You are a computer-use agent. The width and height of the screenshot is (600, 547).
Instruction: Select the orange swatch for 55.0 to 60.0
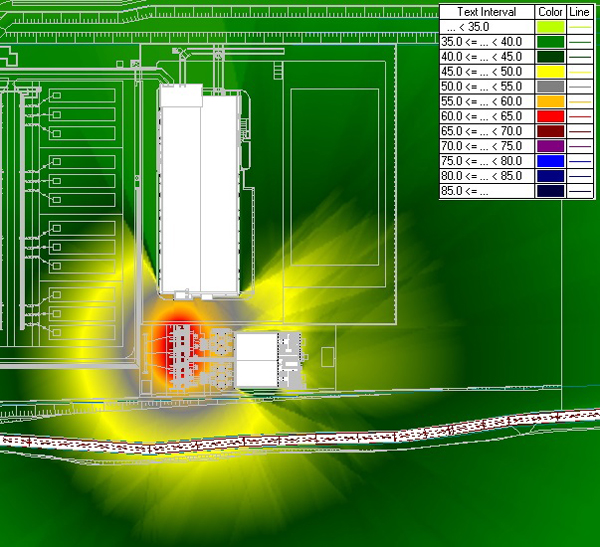(x=551, y=101)
